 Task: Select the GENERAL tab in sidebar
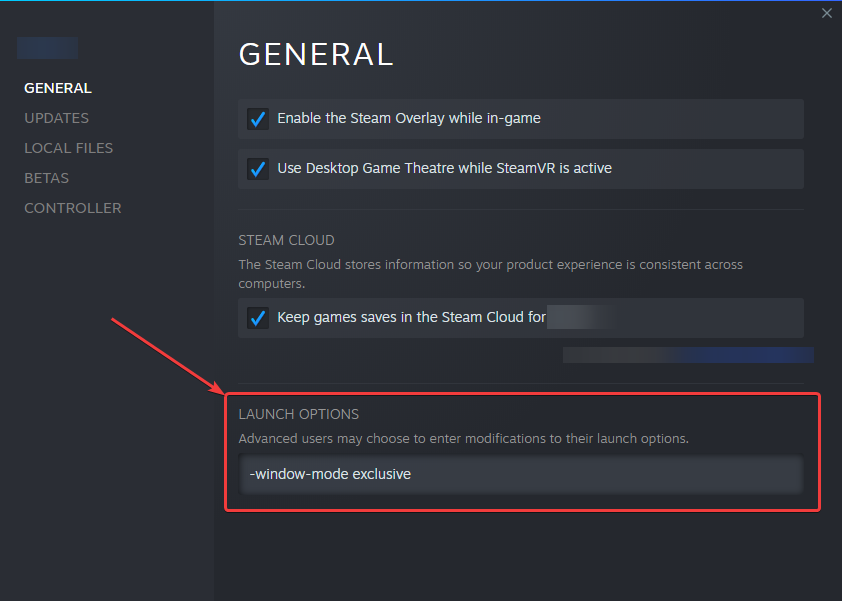(57, 88)
